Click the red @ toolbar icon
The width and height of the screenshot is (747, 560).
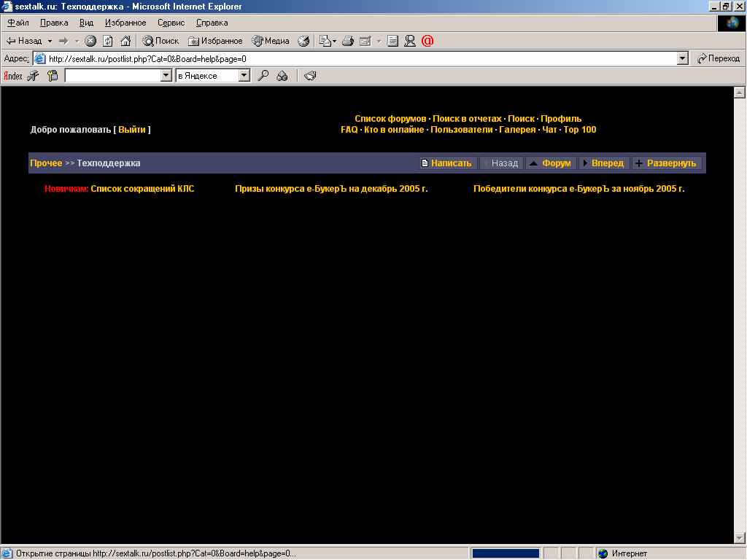427,41
